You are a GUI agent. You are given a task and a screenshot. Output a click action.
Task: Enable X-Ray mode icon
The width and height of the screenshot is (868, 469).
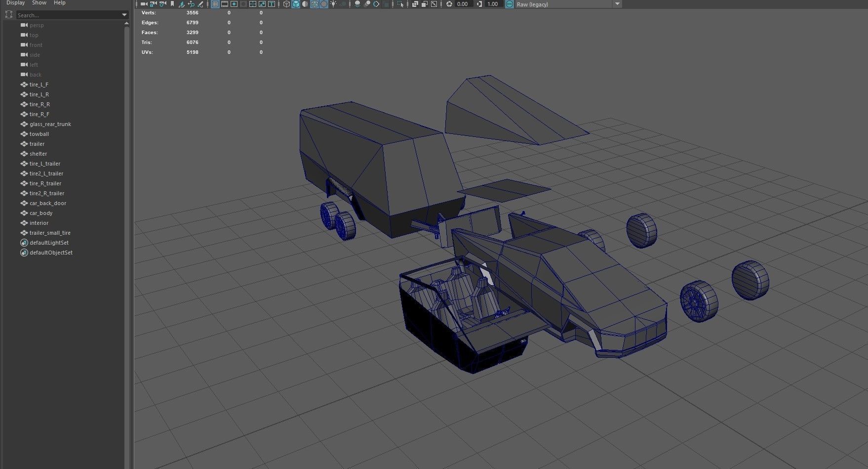click(x=415, y=4)
